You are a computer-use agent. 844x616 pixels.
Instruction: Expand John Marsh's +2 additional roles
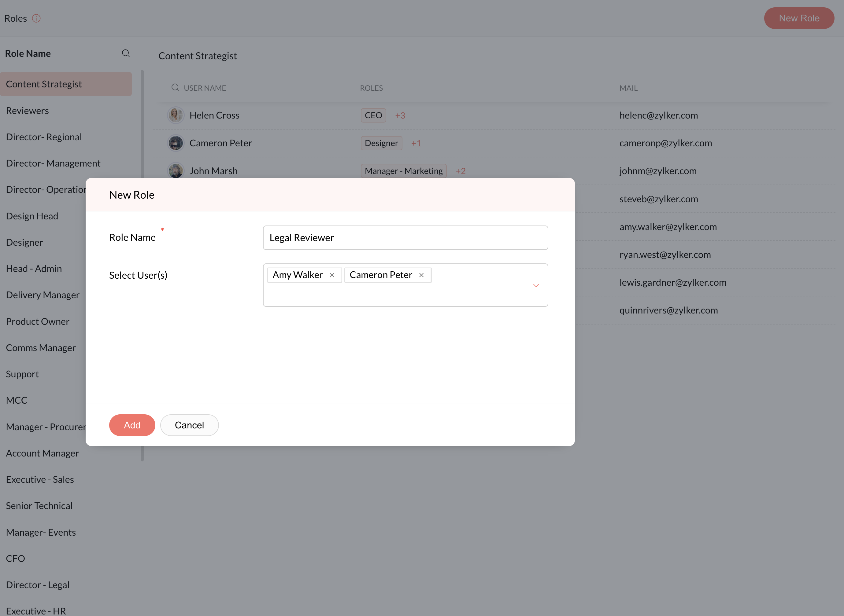pyautogui.click(x=461, y=171)
